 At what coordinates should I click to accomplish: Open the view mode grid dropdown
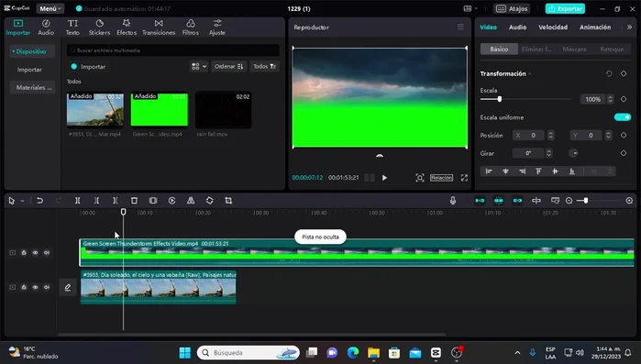click(x=199, y=66)
